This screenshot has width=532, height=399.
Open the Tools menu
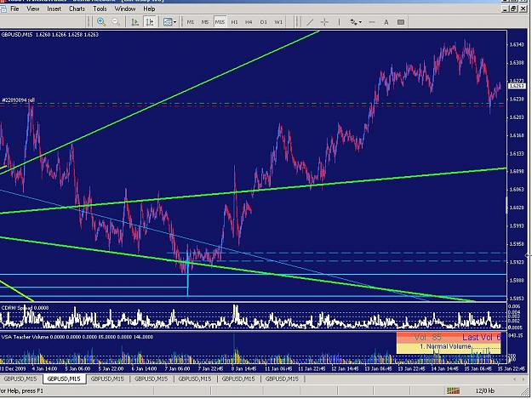coord(100,9)
